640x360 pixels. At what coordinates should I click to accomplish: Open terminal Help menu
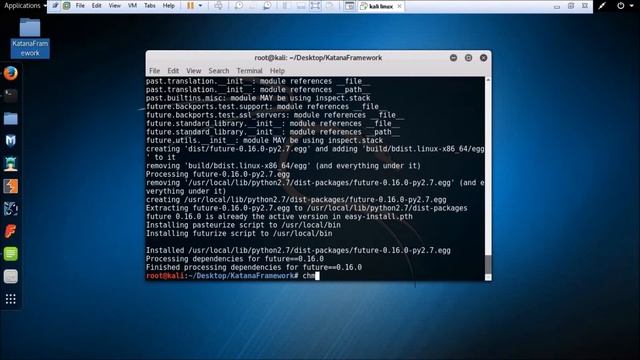(277, 71)
